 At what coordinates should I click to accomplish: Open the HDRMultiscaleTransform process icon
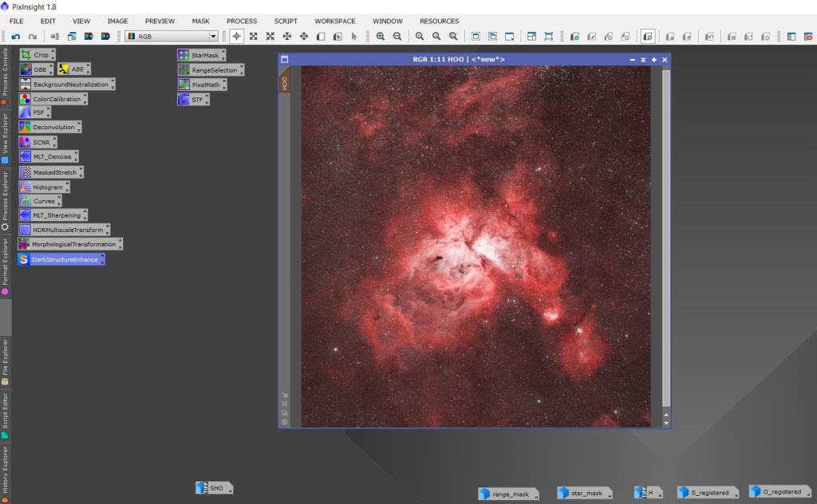tap(67, 230)
